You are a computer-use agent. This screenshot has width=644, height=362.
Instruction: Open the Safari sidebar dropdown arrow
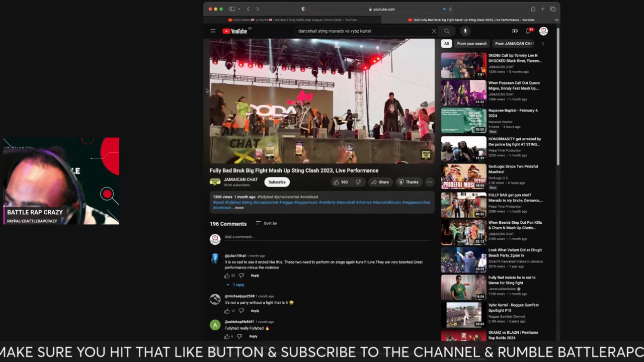[x=239, y=9]
